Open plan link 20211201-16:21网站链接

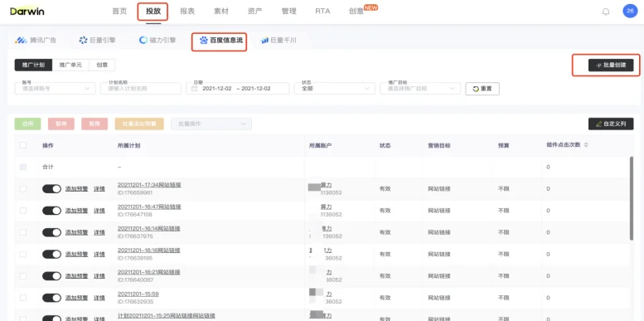click(x=149, y=272)
